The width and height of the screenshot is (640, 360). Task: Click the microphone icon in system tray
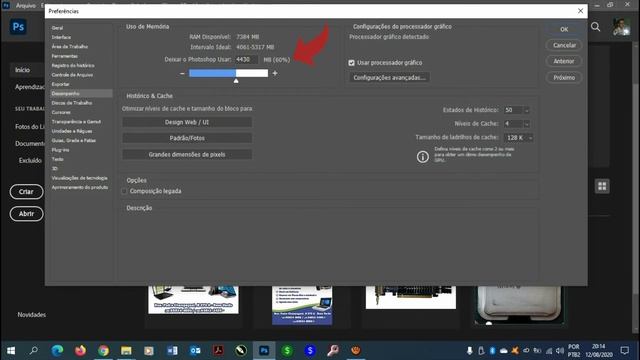(x=469, y=351)
